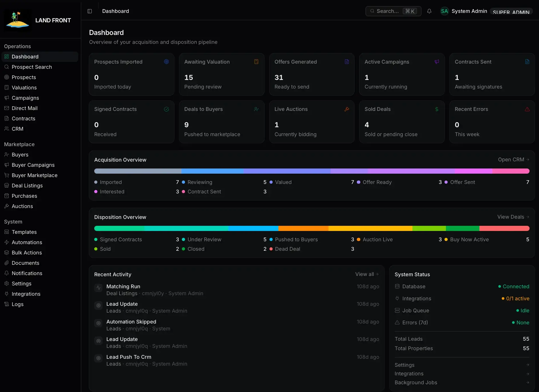Open the Sold Deals card
Viewport: 539px width, 392px height.
pos(402,122)
